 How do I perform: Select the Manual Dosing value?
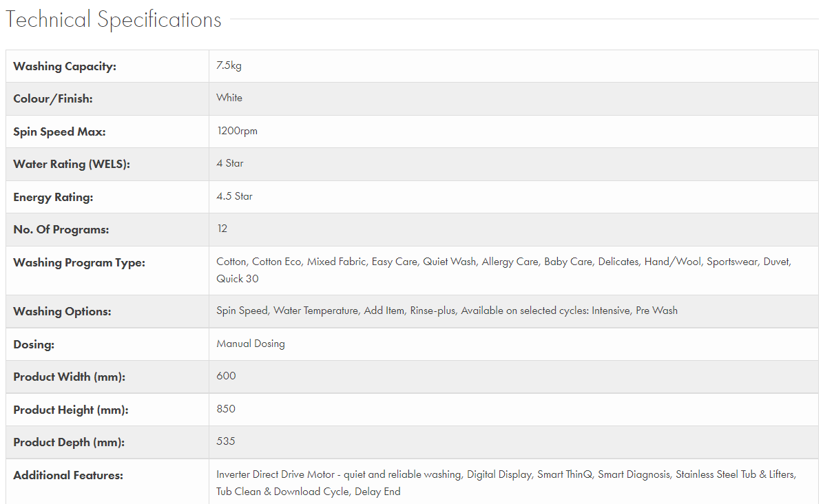[251, 344]
